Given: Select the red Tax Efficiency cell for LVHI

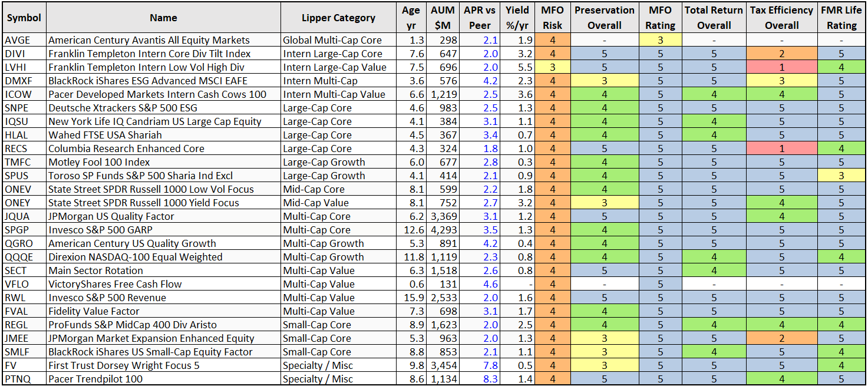Looking at the screenshot, I should [x=783, y=67].
